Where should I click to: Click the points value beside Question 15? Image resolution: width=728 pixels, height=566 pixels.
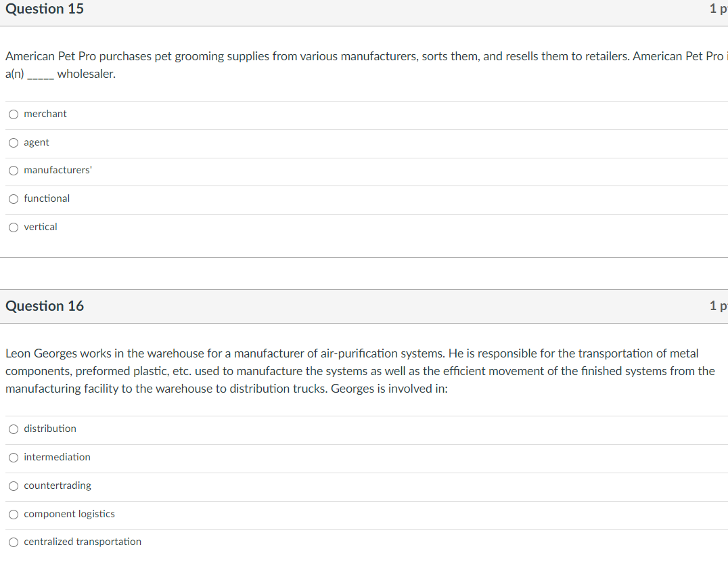[719, 8]
